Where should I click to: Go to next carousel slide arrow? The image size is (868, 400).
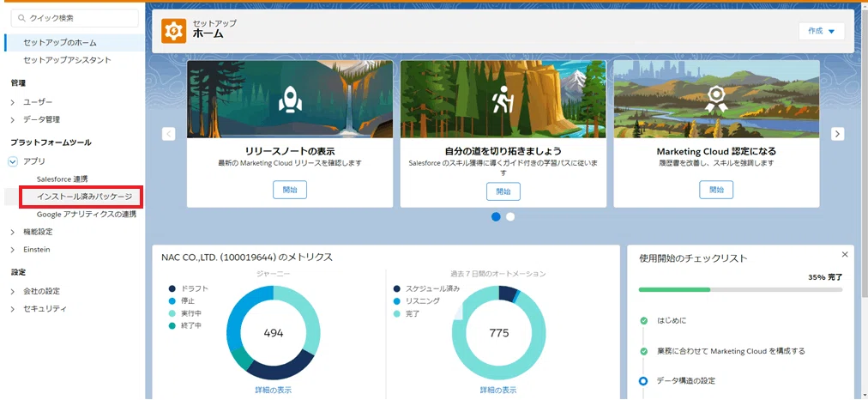click(838, 134)
